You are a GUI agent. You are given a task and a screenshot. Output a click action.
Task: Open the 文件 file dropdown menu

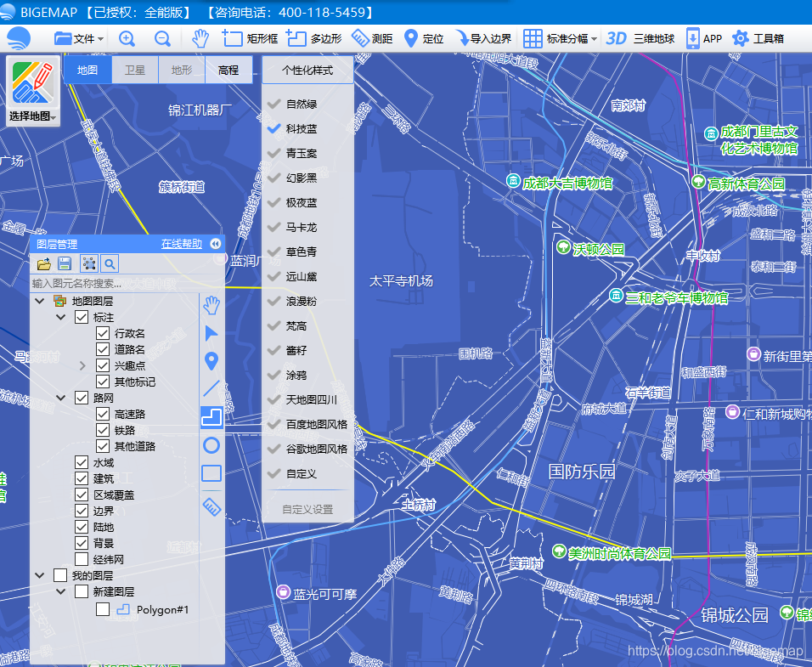[79, 39]
